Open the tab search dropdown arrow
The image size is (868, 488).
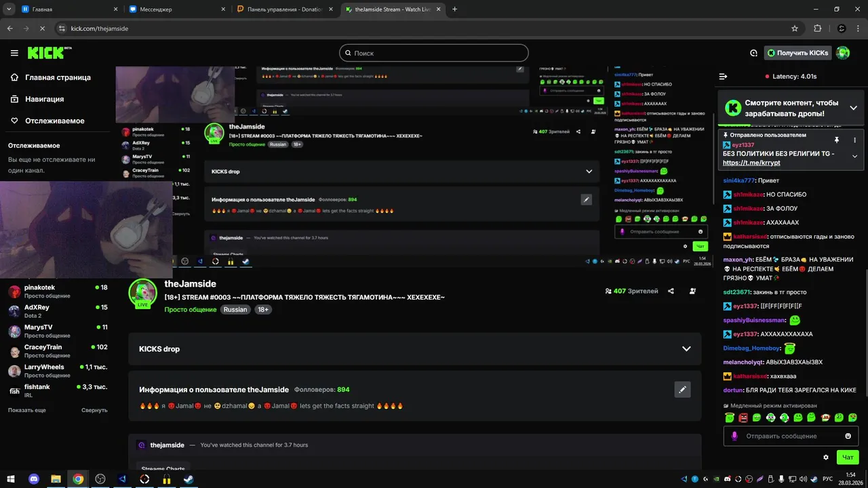(9, 9)
